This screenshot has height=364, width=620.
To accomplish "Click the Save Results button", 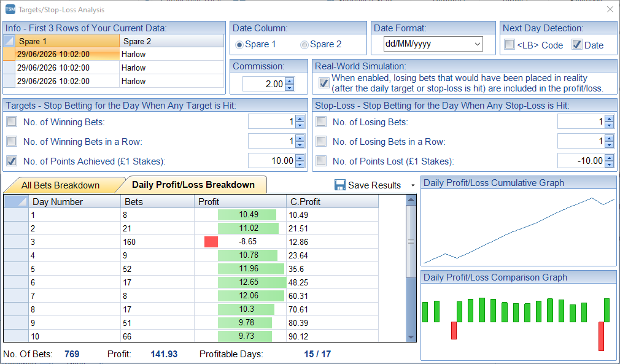I will tap(368, 185).
